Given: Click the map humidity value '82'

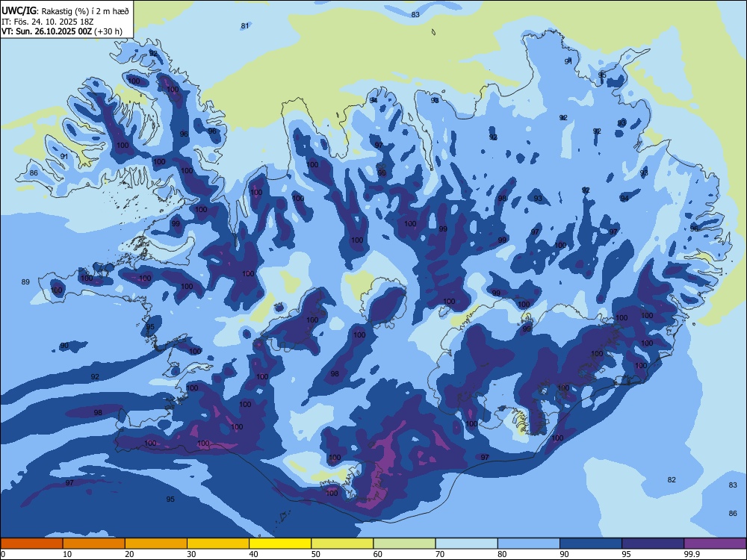Looking at the screenshot, I should tap(672, 479).
